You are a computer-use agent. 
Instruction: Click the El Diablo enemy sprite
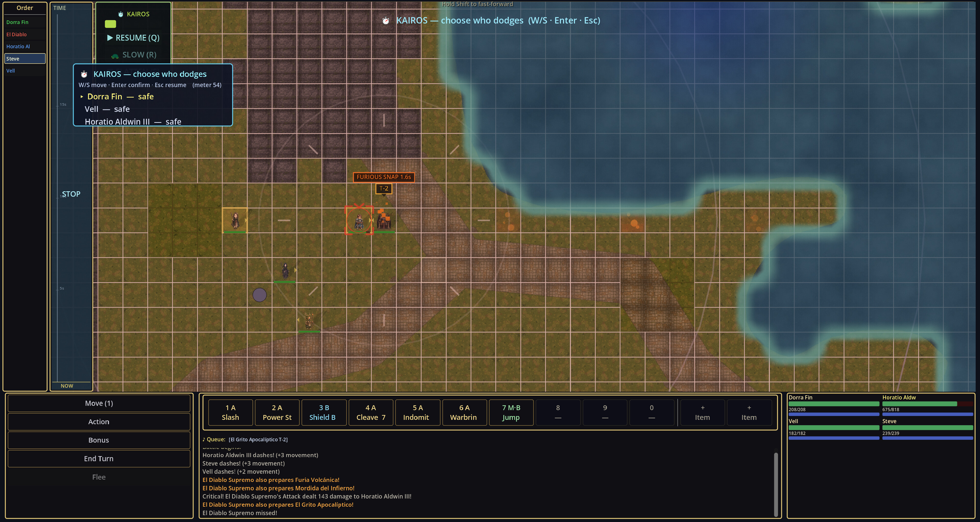tap(384, 220)
